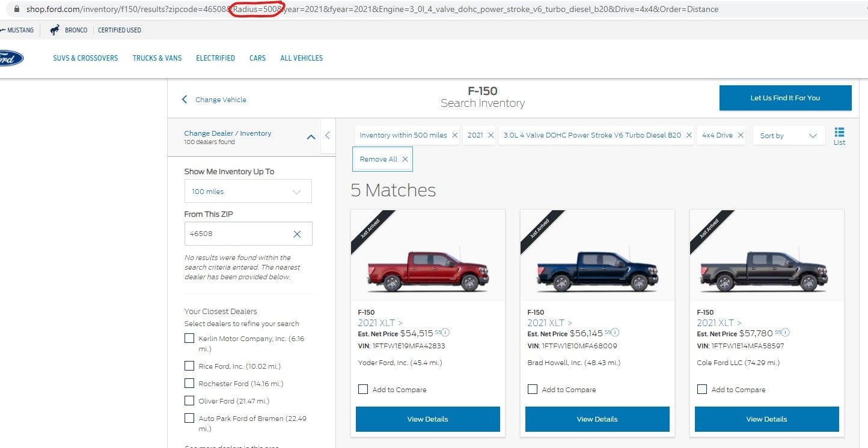868x448 pixels.
Task: Open Trucks & Vans menu
Action: point(157,58)
